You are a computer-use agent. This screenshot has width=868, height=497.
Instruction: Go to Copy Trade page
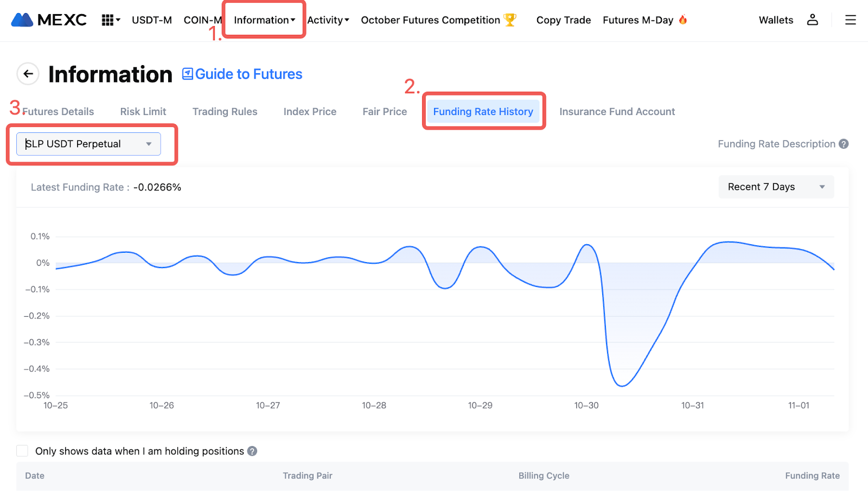pyautogui.click(x=563, y=20)
